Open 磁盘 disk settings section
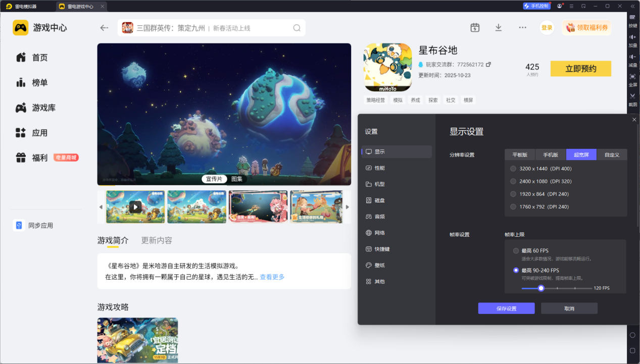This screenshot has height=364, width=640. tap(397, 200)
